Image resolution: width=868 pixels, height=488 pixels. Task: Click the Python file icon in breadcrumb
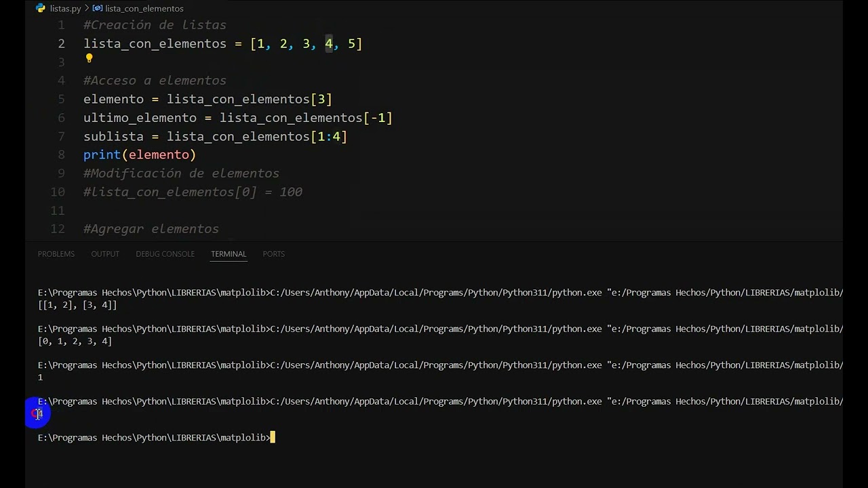pos(41,8)
